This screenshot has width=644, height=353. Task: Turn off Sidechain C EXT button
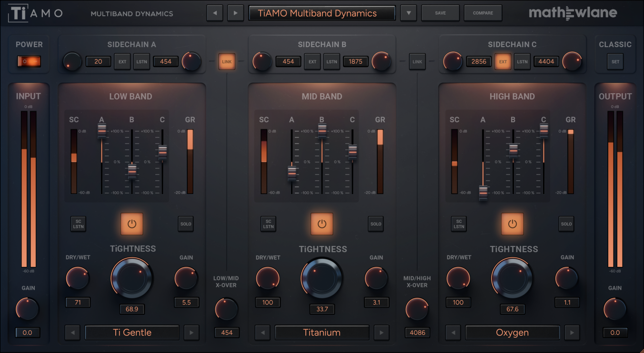pos(503,61)
